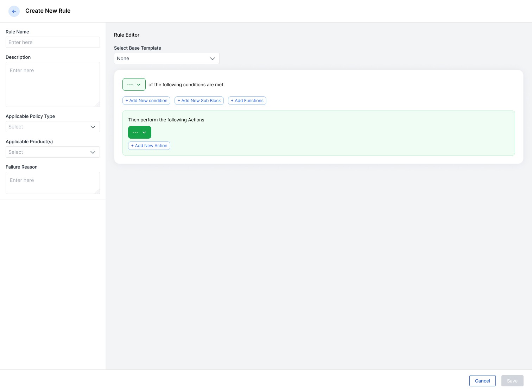
Task: Click Add New Action
Action: coord(149,146)
